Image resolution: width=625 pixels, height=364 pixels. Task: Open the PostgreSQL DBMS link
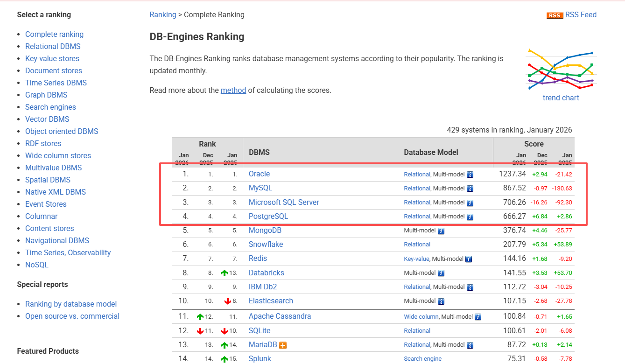(x=268, y=216)
